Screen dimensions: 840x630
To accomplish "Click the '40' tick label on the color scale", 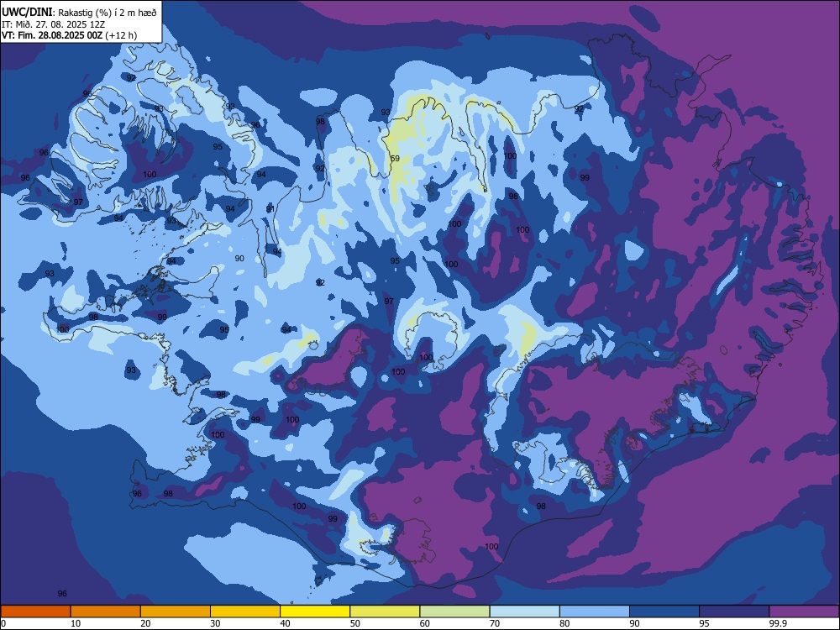I will pyautogui.click(x=286, y=623).
